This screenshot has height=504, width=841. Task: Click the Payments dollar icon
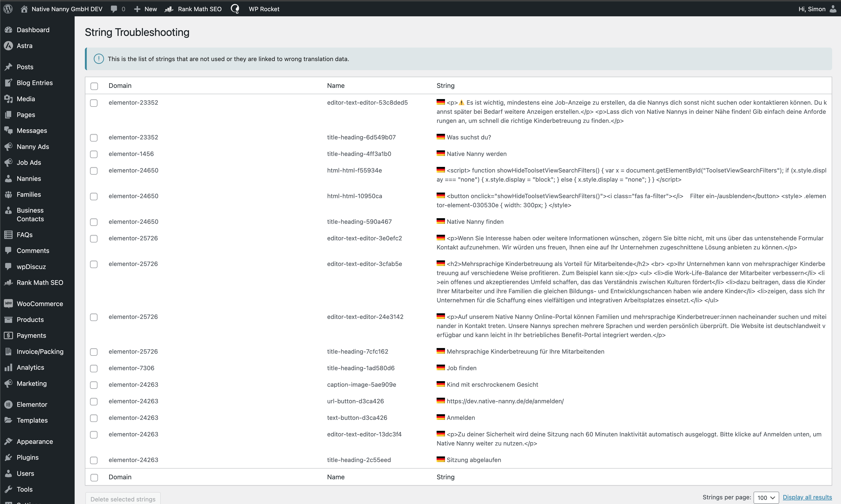click(8, 335)
